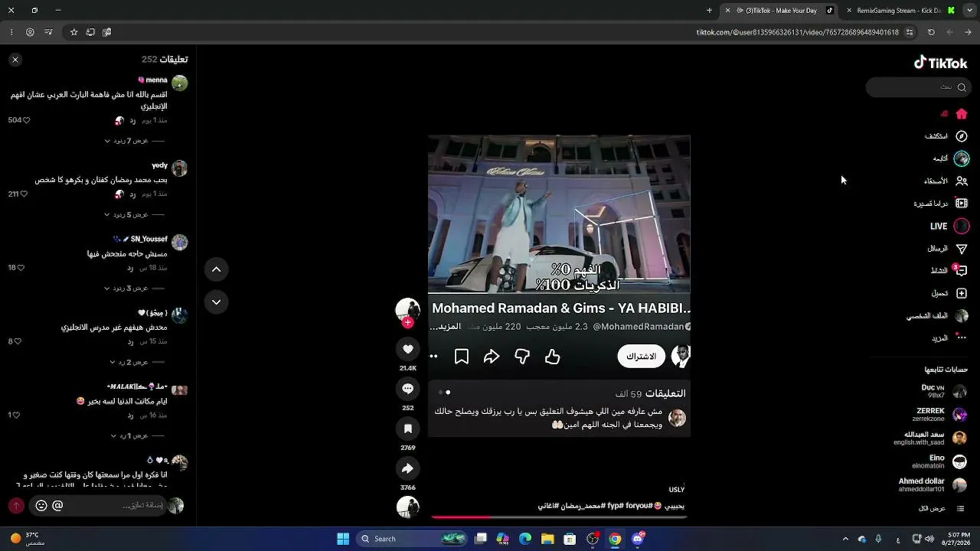Open the short drama (دراما قصيرة) section
980x551 pixels.
point(962,204)
